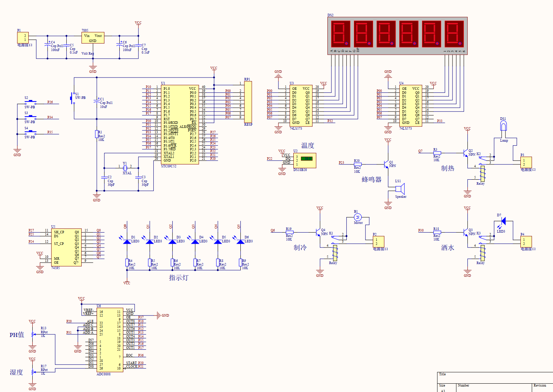Select the 7805 voltage regulator block
This screenshot has height=392, width=553.
click(93, 38)
